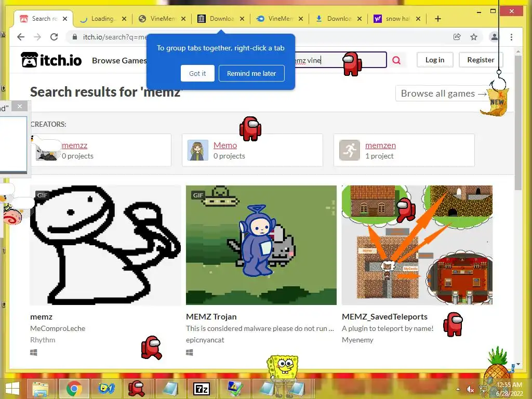Open the memz game thumbnail
Viewport: 532px width, 399px height.
pyautogui.click(x=105, y=245)
